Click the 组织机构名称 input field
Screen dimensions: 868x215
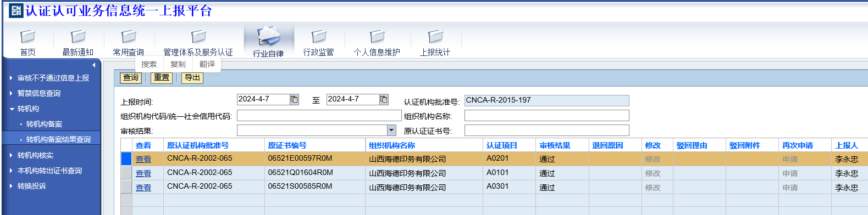pos(547,115)
